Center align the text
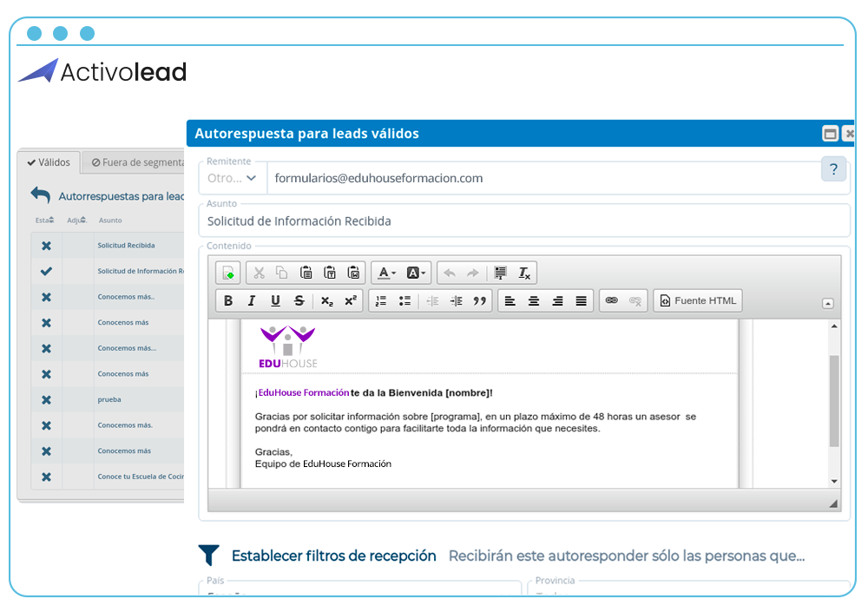Image resolution: width=868 pixels, height=612 pixels. coord(534,300)
